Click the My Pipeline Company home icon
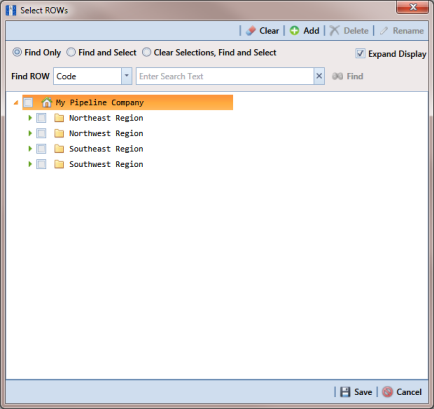This screenshot has height=409, width=434. point(47,102)
